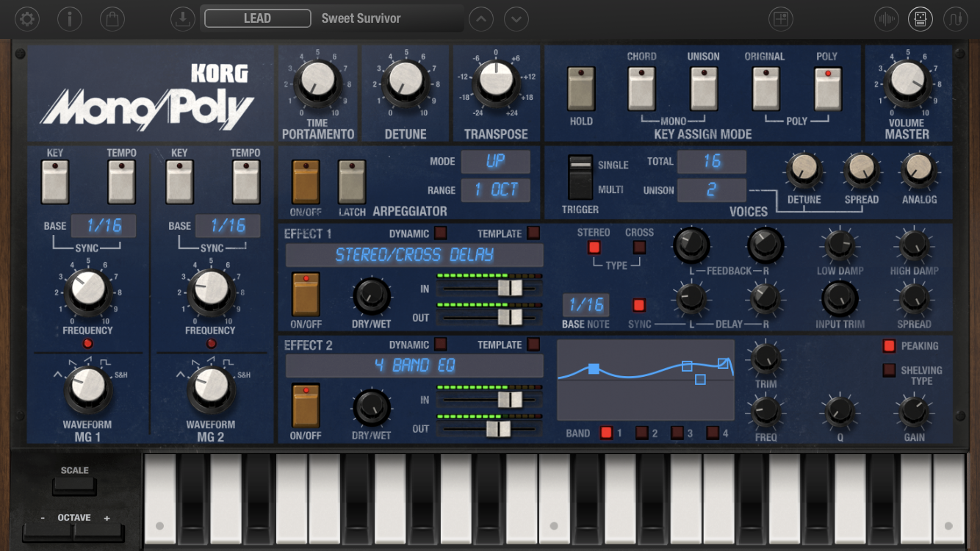Screen dimensions: 980x551
Task: Select SHELVING EQ type
Action: (x=889, y=370)
